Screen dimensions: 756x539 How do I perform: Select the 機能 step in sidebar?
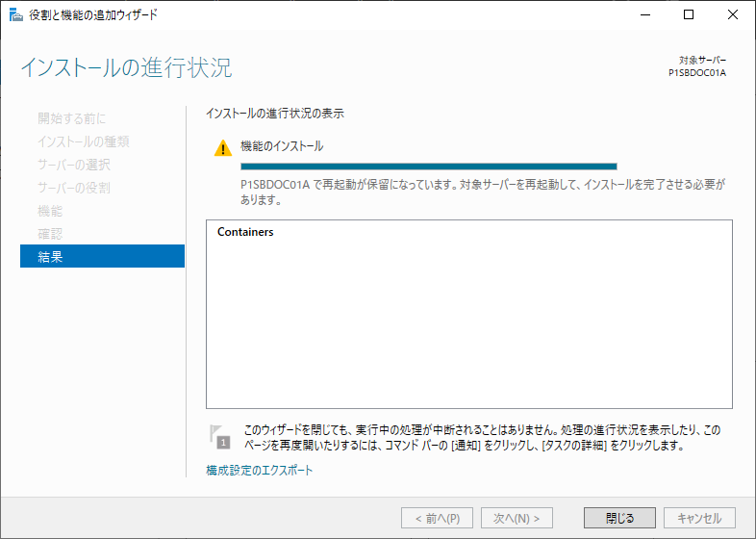click(50, 211)
